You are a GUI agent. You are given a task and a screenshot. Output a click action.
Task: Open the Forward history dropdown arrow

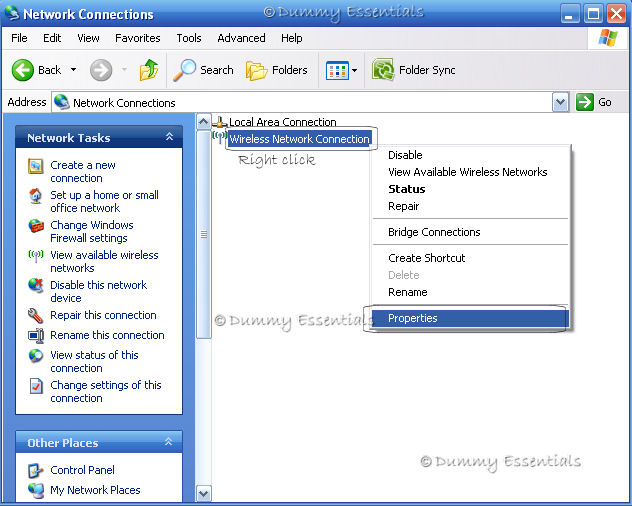pyautogui.click(x=124, y=70)
